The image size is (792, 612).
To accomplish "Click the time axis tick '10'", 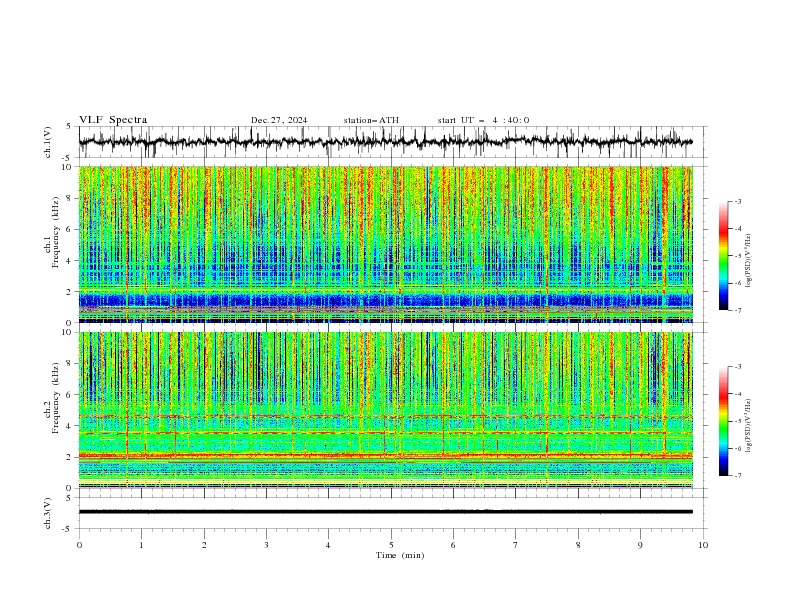I will (703, 545).
